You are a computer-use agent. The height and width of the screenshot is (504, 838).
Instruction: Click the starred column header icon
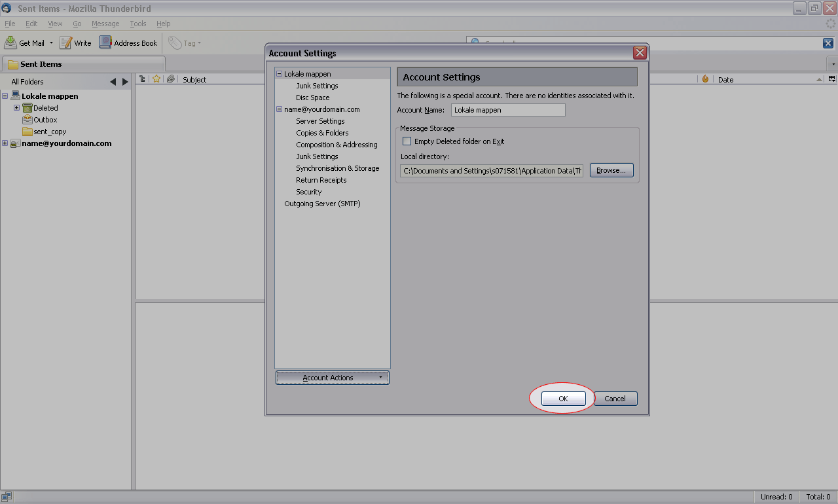156,79
